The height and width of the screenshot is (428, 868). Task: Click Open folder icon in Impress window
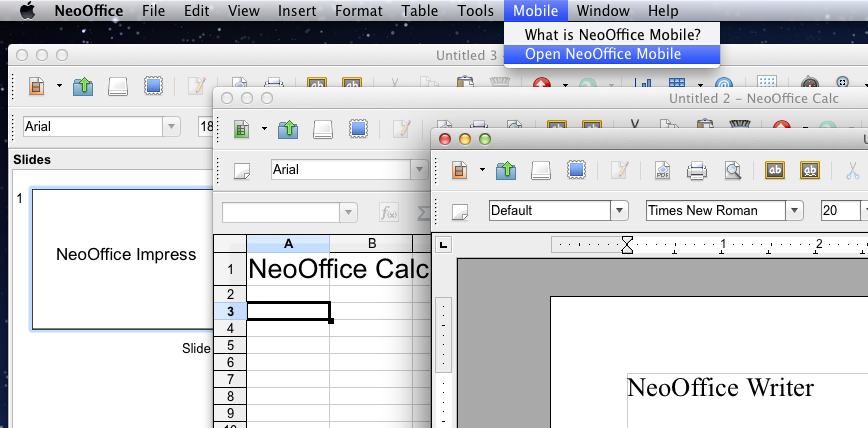[82, 86]
